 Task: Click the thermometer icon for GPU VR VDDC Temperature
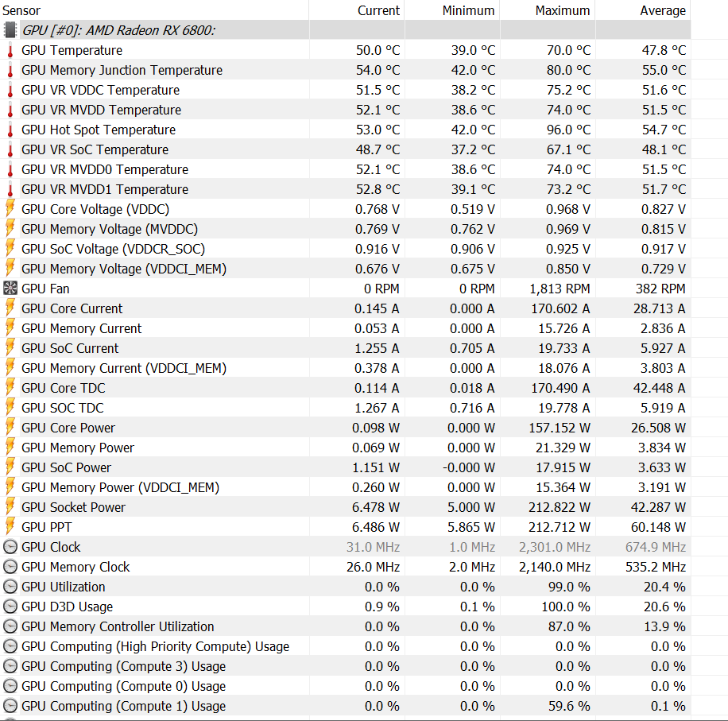[10, 90]
